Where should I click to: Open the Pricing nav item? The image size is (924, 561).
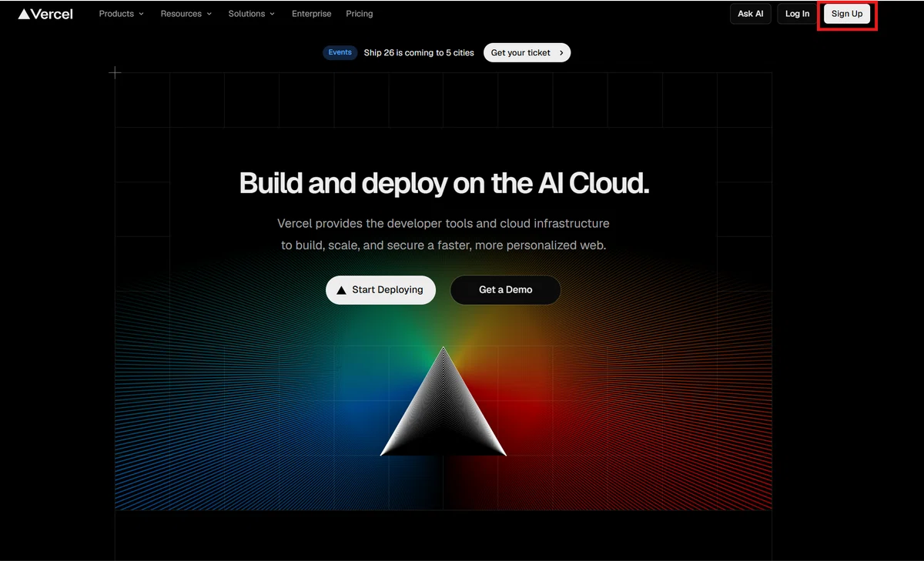360,14
